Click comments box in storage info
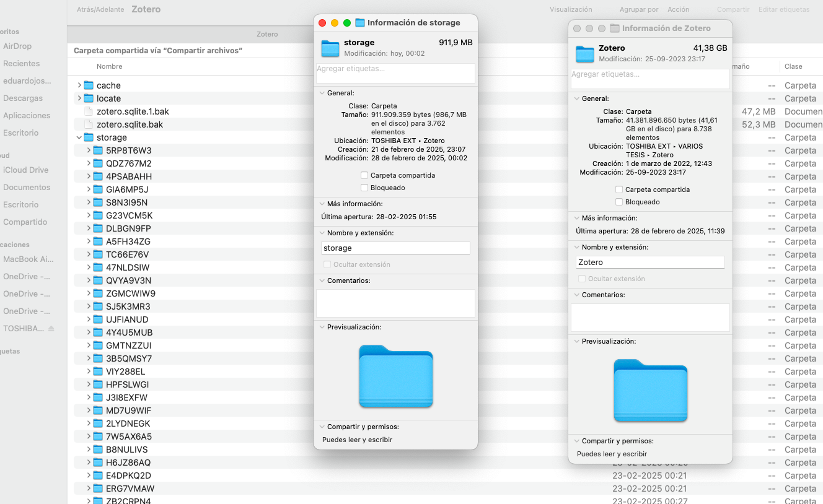The width and height of the screenshot is (823, 504). coord(395,303)
